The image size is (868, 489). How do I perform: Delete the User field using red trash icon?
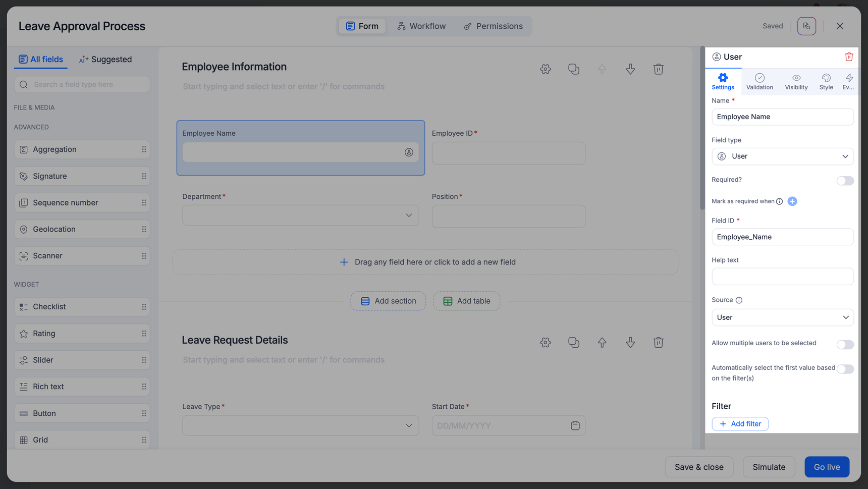[x=848, y=57]
